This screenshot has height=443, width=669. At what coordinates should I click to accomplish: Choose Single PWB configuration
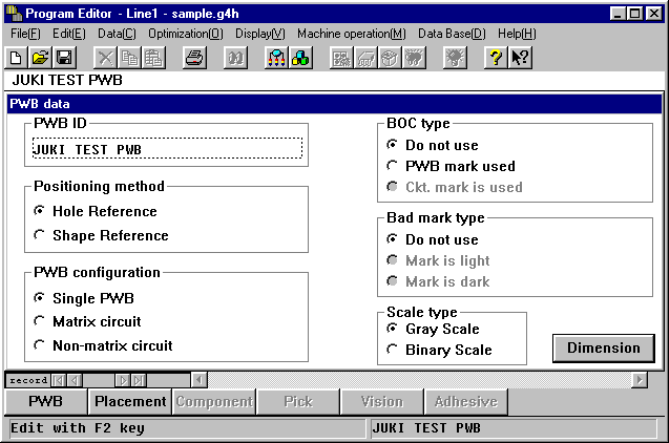coord(84,298)
